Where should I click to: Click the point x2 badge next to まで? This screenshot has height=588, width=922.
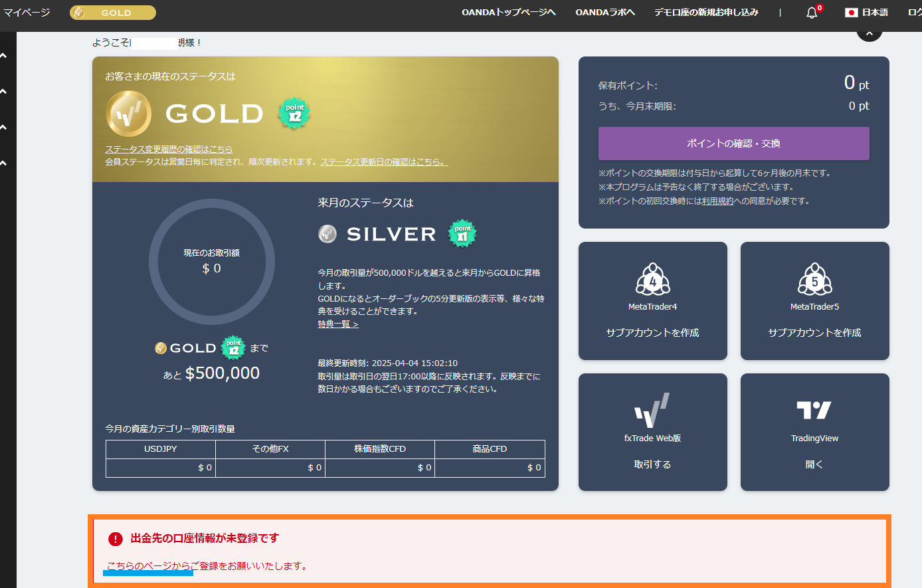[233, 347]
